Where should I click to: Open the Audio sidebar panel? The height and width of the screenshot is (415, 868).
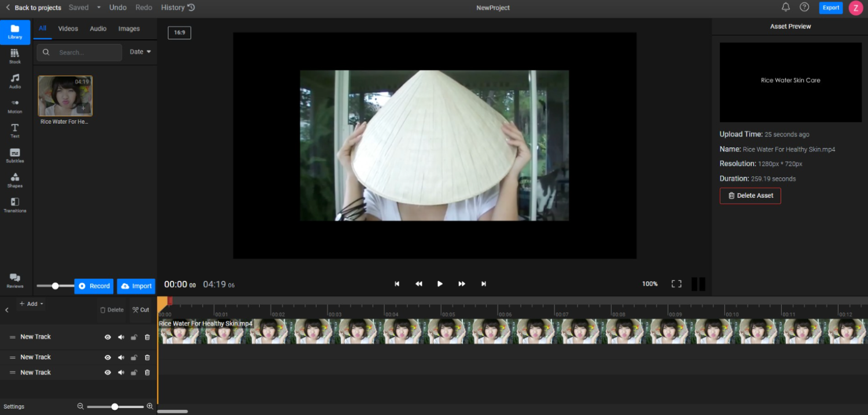click(15, 81)
